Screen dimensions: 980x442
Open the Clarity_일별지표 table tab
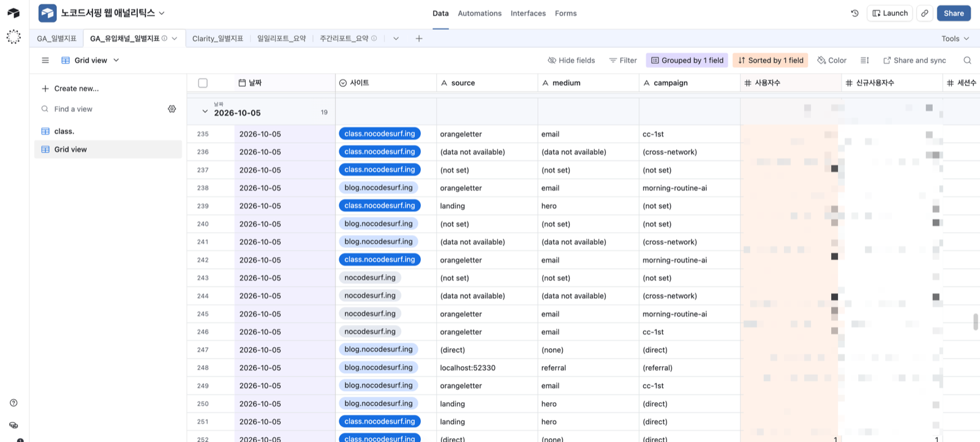click(x=217, y=39)
